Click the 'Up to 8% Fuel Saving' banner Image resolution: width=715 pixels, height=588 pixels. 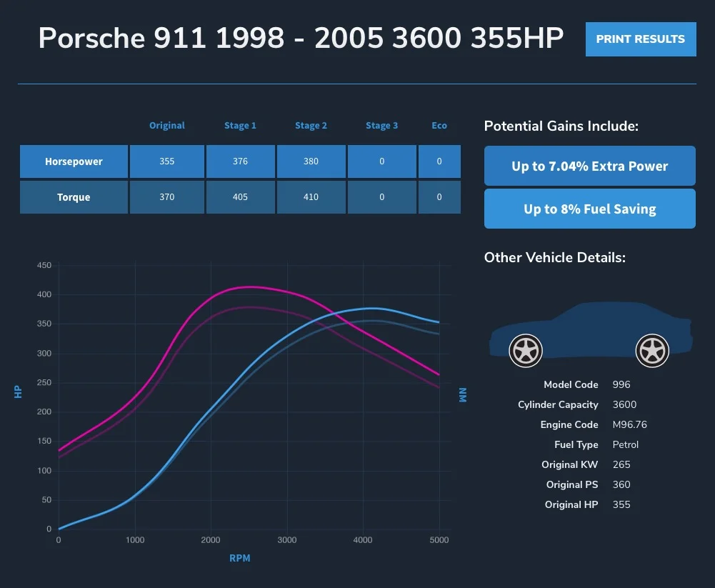pos(589,209)
